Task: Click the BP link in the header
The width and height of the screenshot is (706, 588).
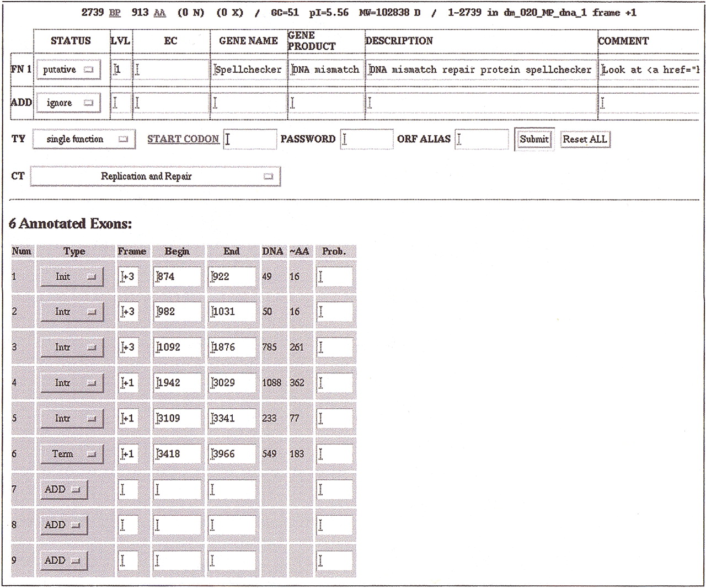Action: [x=115, y=12]
